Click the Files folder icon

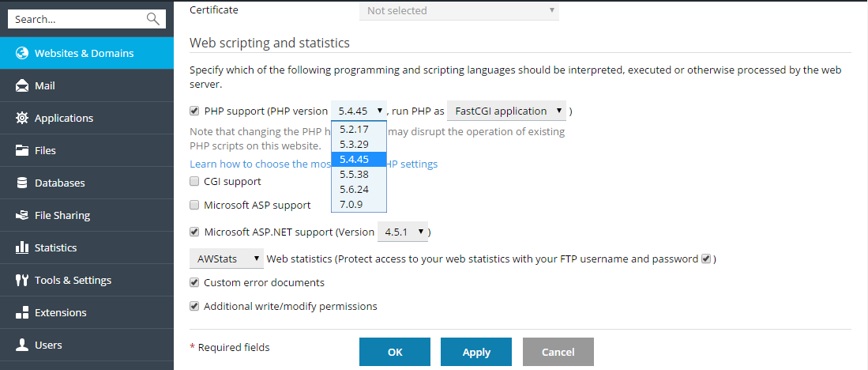[21, 150]
